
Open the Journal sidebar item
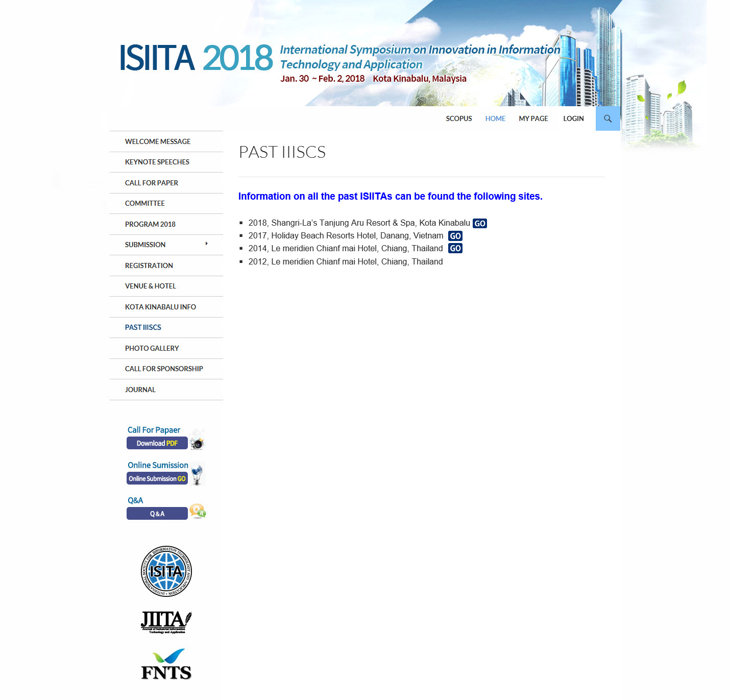pos(166,390)
